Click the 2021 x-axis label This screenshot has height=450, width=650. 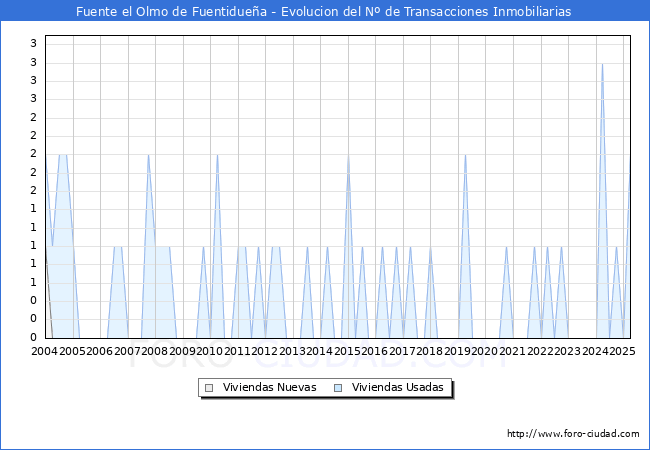(513, 351)
